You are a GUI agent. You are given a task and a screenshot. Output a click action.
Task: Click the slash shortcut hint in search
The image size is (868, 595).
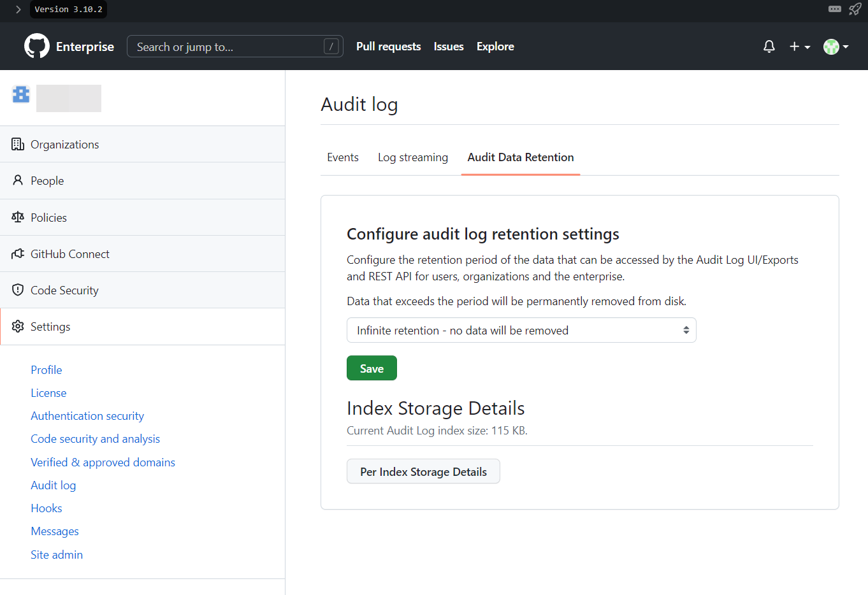click(x=331, y=47)
